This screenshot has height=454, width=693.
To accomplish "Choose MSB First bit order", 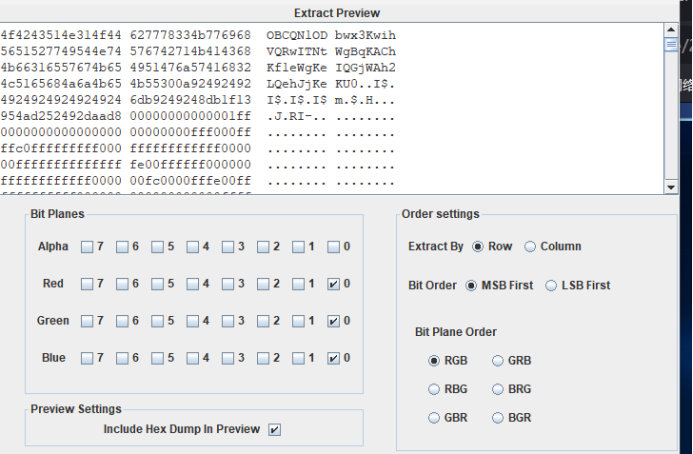I will 472,286.
